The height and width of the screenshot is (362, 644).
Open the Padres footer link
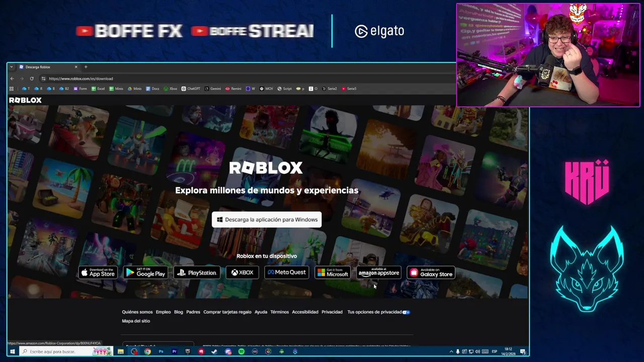point(193,312)
